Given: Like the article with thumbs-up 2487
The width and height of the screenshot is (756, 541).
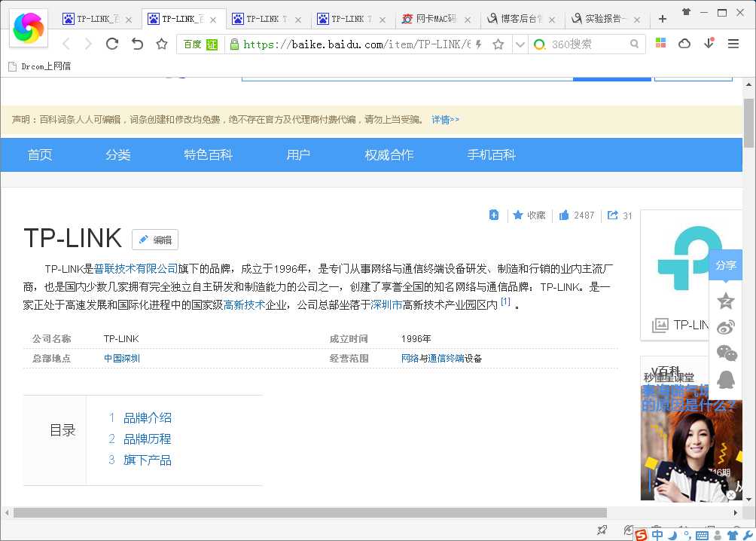Looking at the screenshot, I should pyautogui.click(x=576, y=215).
